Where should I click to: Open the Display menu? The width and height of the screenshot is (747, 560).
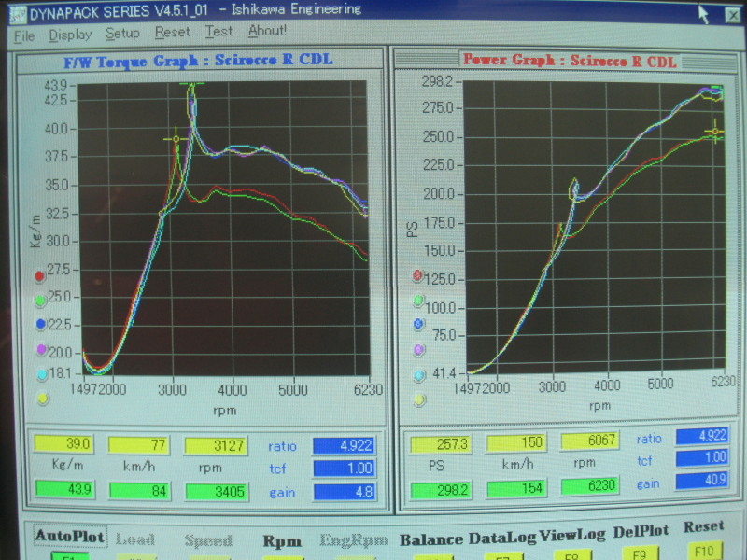[x=70, y=35]
